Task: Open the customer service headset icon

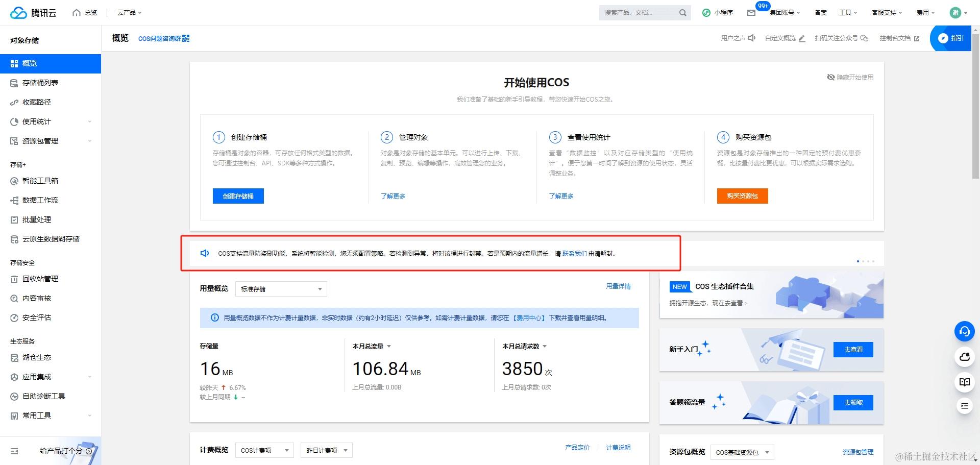Action: point(965,332)
